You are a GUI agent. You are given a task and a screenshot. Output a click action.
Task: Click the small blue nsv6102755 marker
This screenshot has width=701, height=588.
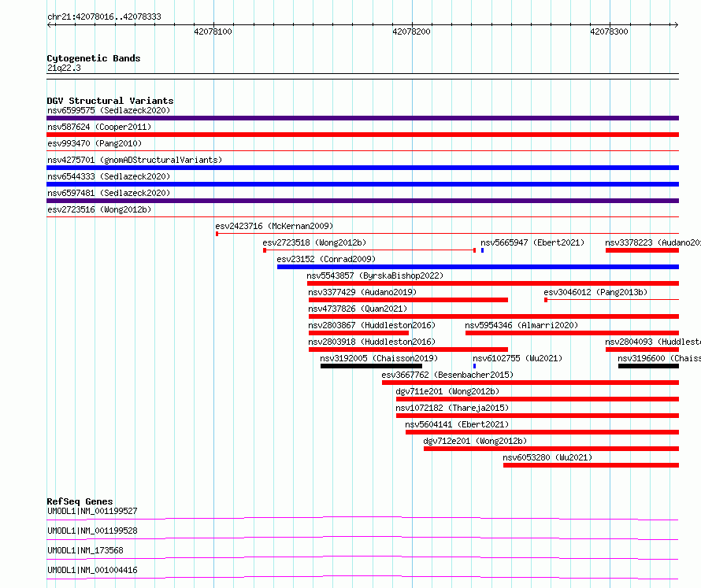(x=474, y=366)
